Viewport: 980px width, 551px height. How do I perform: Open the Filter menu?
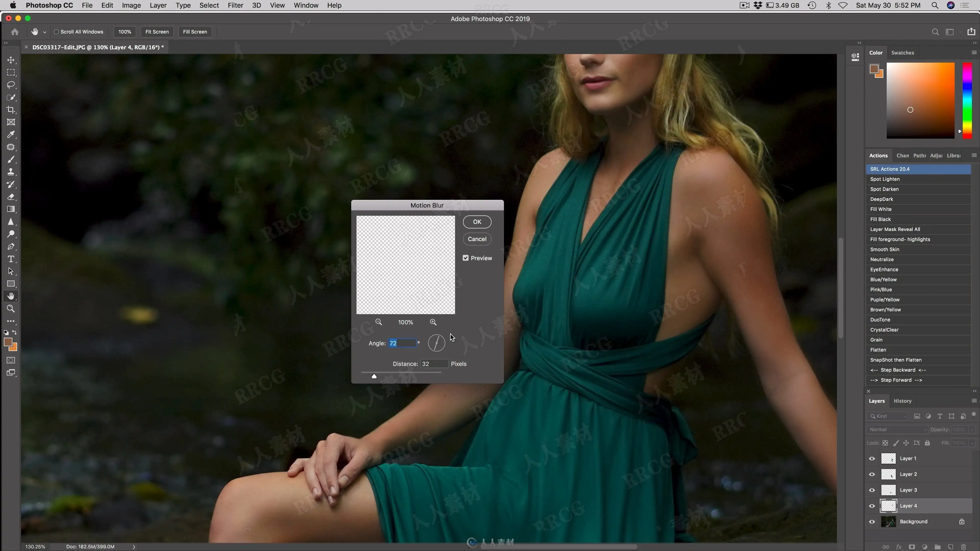(x=235, y=5)
